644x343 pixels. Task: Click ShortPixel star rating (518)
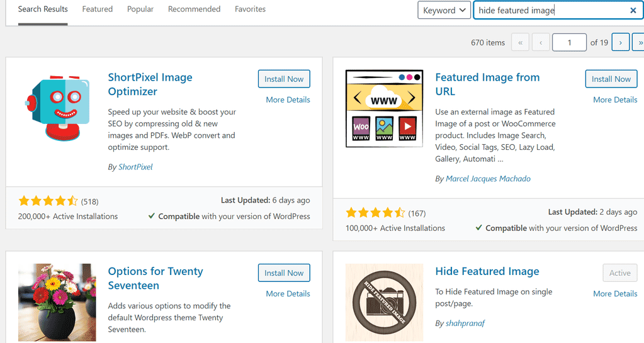coord(59,201)
